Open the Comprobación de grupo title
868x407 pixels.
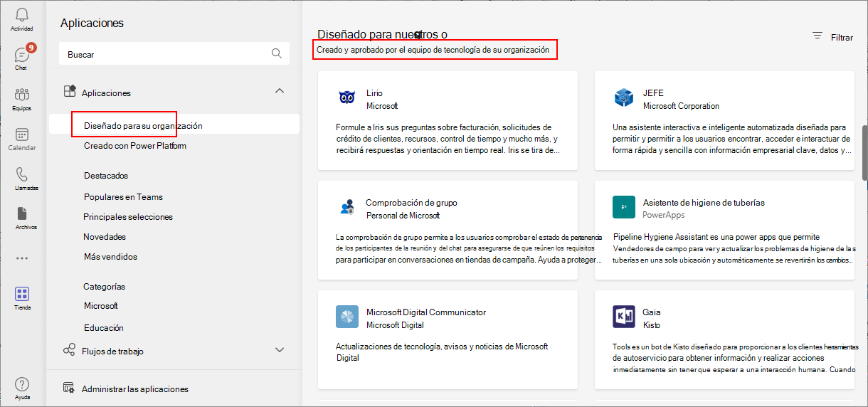point(411,203)
